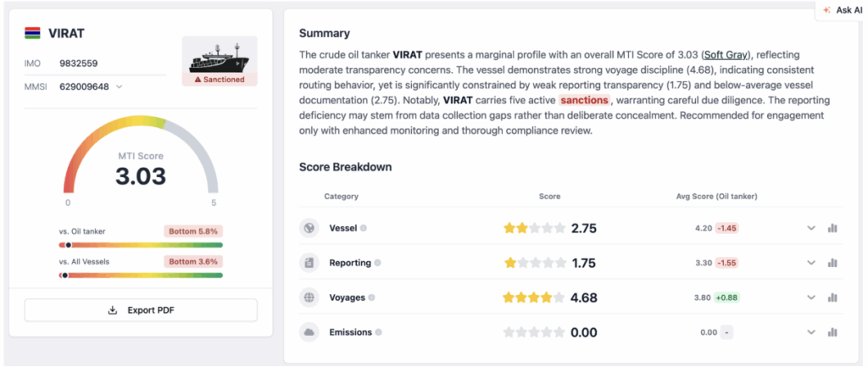Click the vs. Oil tanker percentile bar

pos(141,245)
